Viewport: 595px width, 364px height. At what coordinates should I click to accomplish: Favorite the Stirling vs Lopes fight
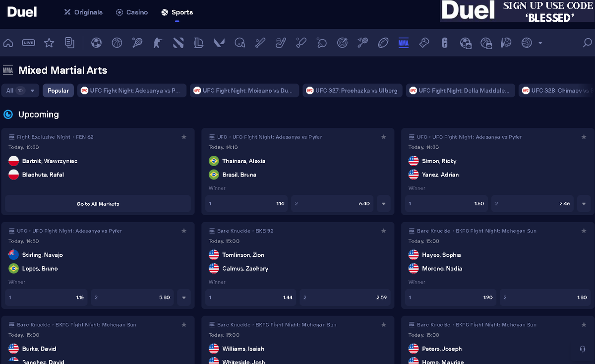point(184,231)
